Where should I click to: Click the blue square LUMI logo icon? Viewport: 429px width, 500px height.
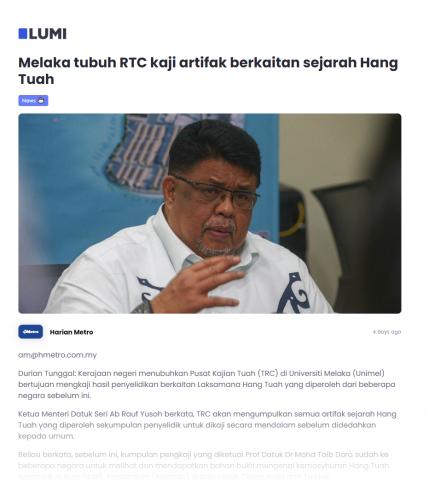point(23,34)
